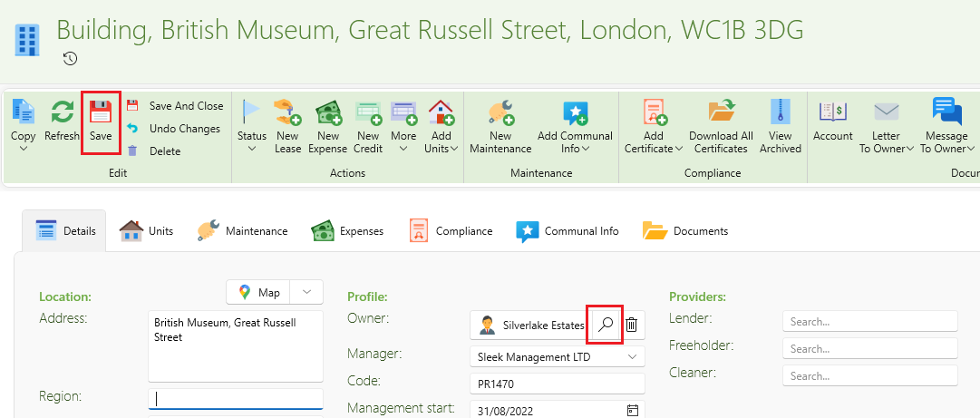
Task: Click the Copy icon in ribbon
Action: point(24,112)
